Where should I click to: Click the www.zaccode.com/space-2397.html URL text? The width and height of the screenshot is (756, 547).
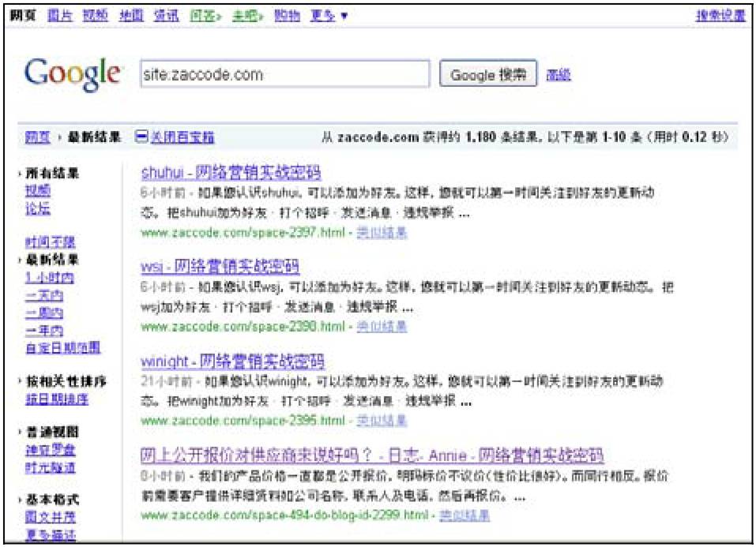(x=243, y=233)
